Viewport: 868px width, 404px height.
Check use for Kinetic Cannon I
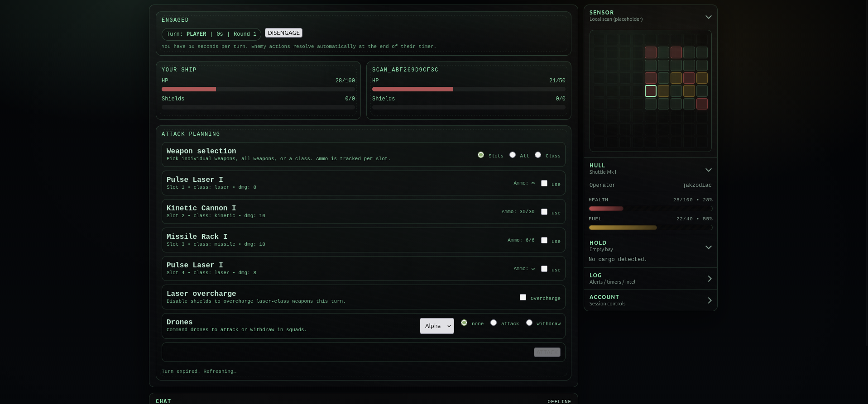[544, 212]
